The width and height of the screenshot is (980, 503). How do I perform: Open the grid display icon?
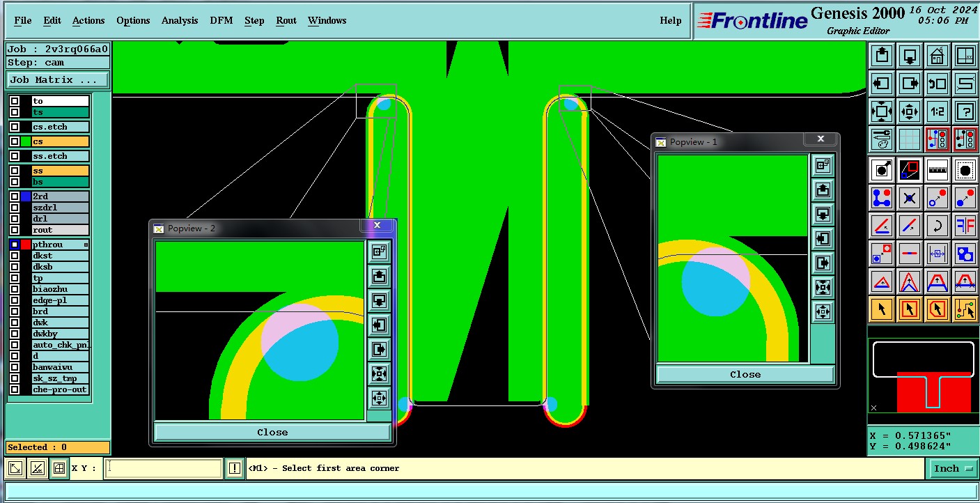(910, 139)
